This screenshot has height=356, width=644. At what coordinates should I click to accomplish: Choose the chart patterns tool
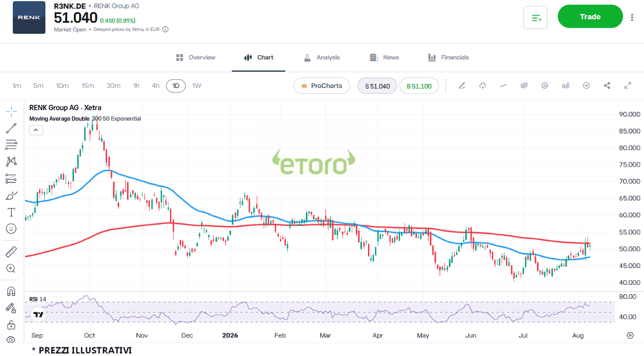tap(11, 161)
